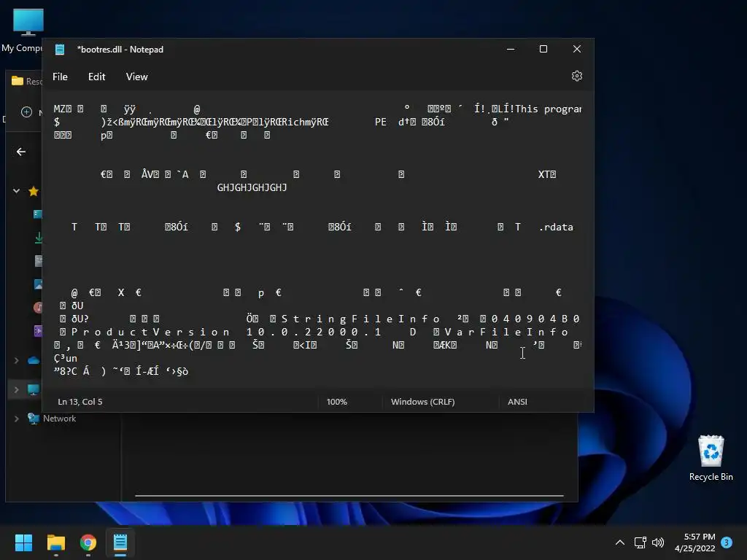The height and width of the screenshot is (560, 747).
Task: Click the 'This program' text in first line
Action: [x=548, y=109]
